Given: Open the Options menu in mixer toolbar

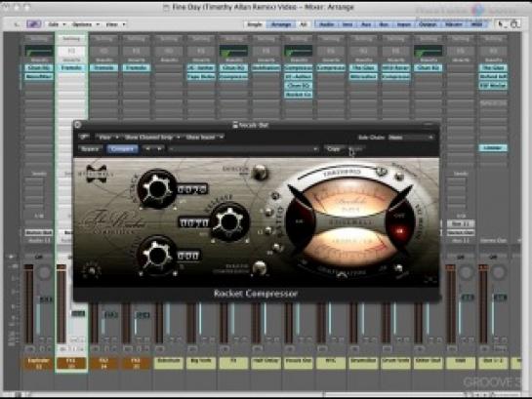Looking at the screenshot, I should coord(86,24).
